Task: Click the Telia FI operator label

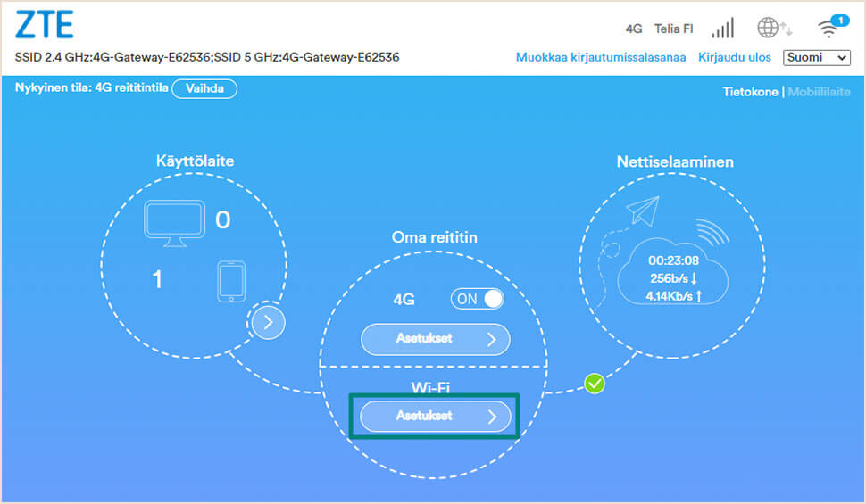Action: pyautogui.click(x=673, y=29)
